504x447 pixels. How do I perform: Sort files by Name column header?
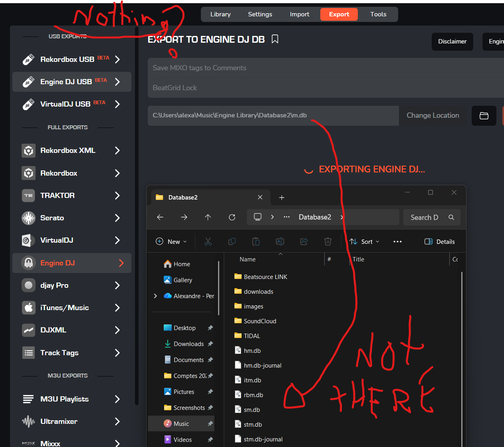click(248, 259)
